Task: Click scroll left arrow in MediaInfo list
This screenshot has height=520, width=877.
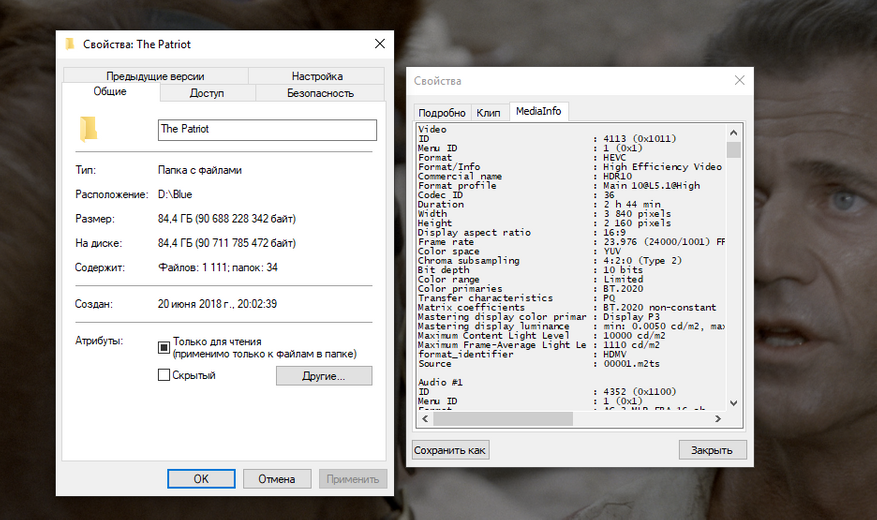Action: tap(425, 419)
